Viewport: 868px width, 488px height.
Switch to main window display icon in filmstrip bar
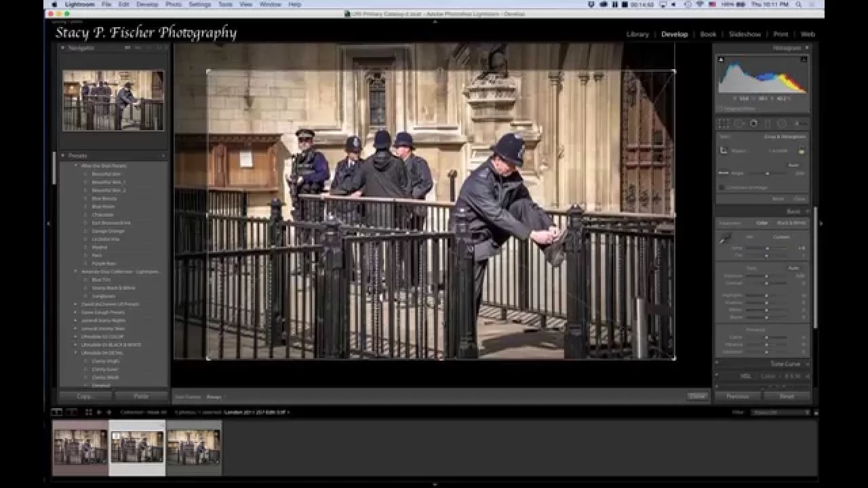pos(57,411)
